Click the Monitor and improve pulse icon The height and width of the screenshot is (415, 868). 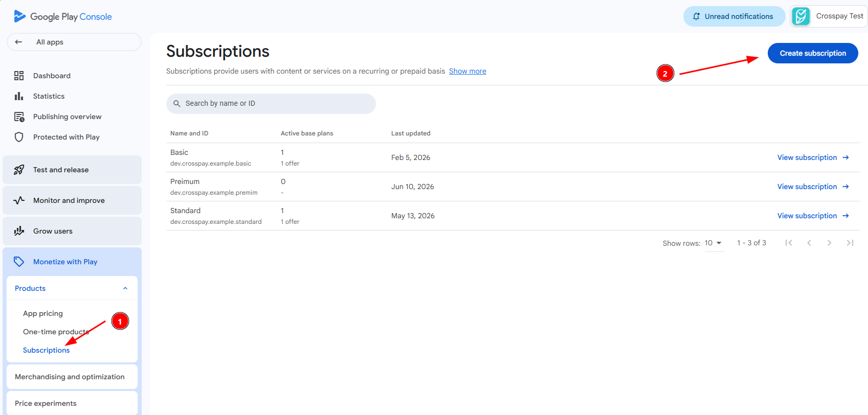pos(19,200)
